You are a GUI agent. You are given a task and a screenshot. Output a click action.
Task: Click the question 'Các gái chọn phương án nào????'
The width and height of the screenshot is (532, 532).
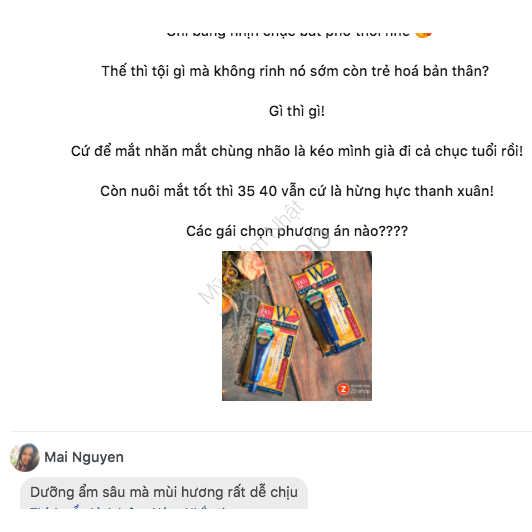[297, 231]
